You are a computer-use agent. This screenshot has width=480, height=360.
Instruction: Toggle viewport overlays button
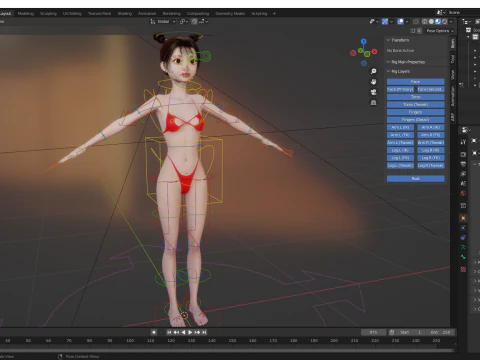[401, 21]
